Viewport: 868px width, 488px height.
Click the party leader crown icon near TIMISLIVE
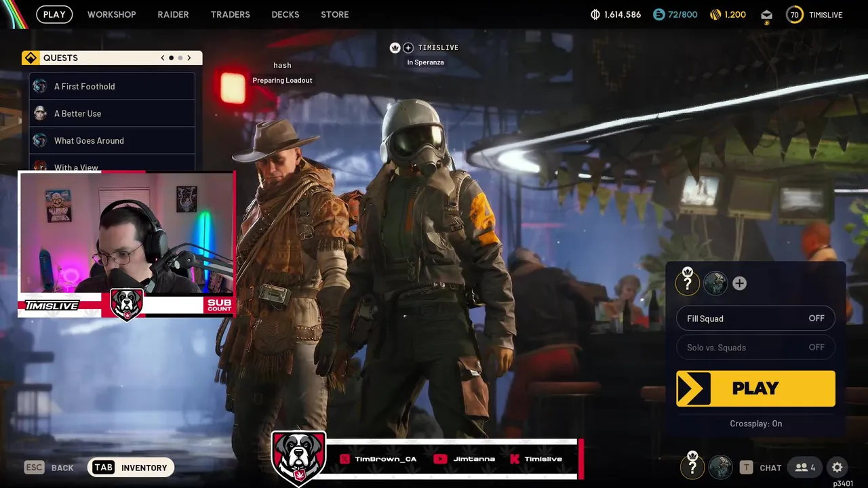point(395,47)
